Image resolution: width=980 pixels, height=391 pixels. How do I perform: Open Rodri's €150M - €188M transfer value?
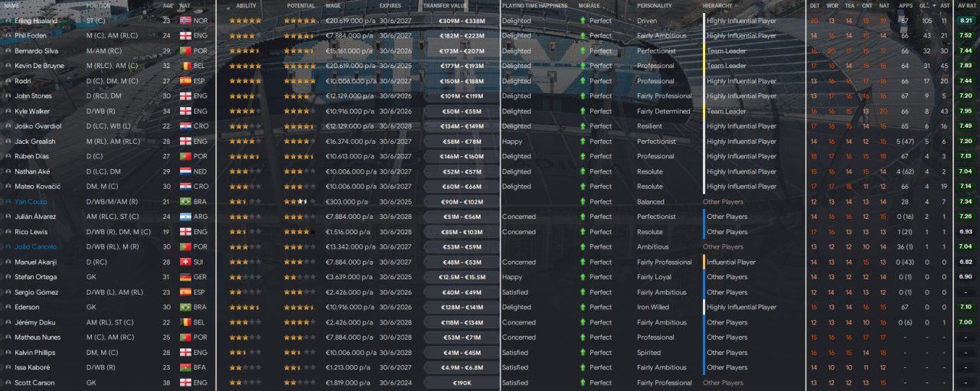[x=462, y=81]
